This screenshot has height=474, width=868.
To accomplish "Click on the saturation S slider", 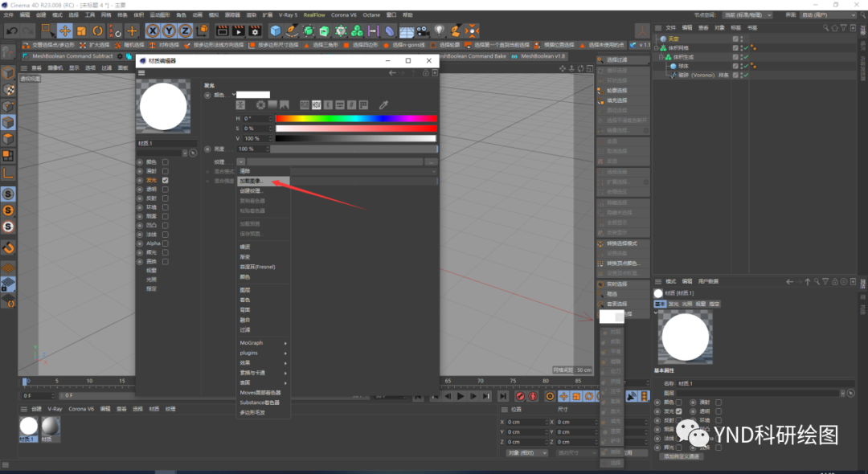I will click(356, 129).
